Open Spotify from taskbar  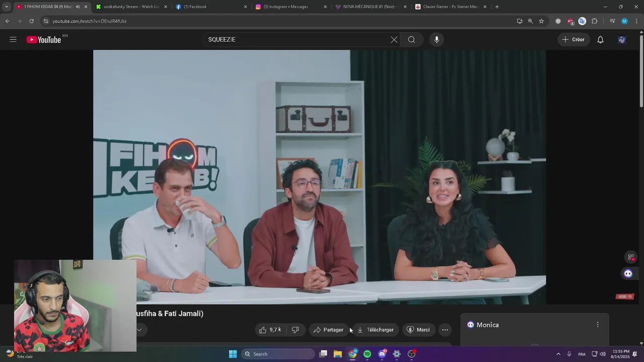click(x=367, y=354)
